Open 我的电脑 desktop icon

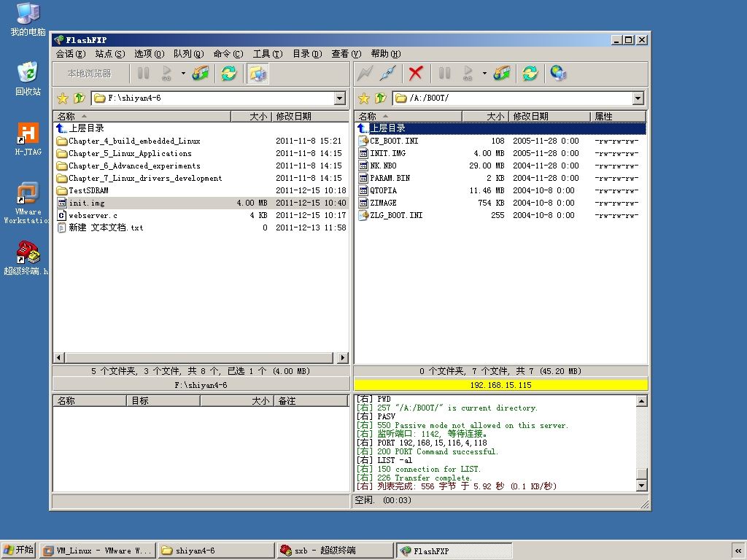point(28,20)
